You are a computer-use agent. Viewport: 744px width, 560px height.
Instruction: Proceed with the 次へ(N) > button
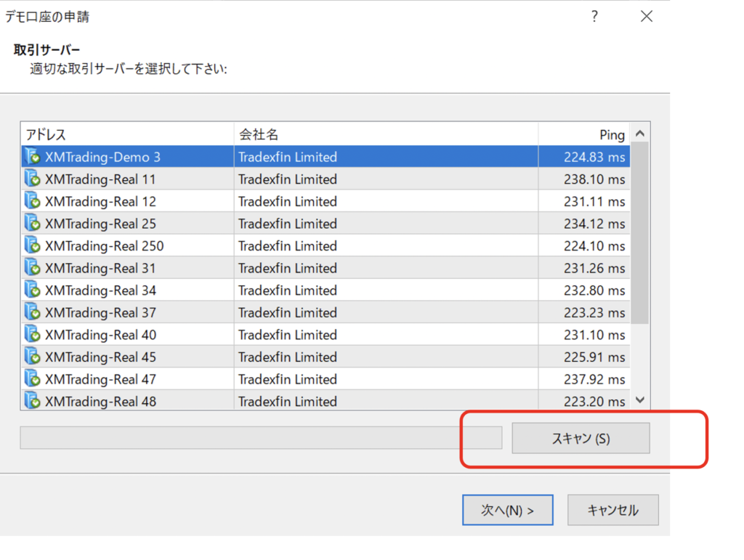point(508,510)
